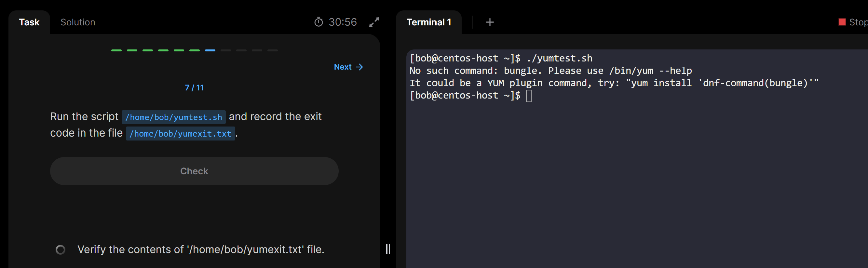Screen dimensions: 868x268
Task: Go to next question via Next
Action: (x=348, y=67)
